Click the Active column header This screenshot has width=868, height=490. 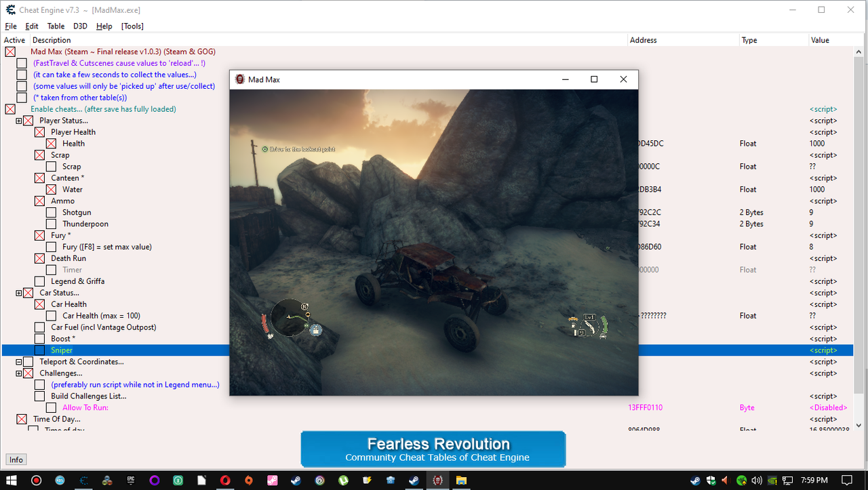pos(15,40)
